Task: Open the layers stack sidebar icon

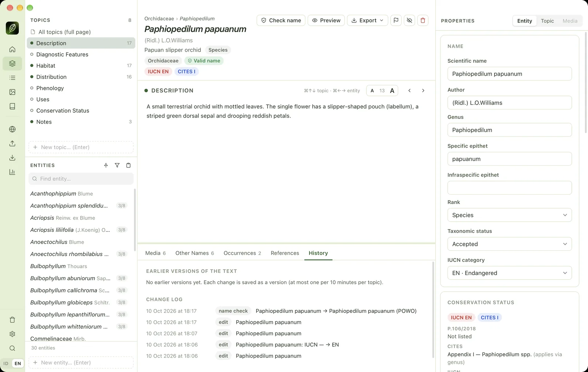Action: pos(12,64)
